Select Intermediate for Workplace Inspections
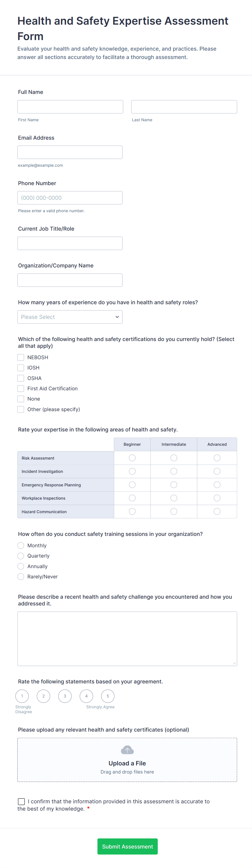Screen dimensions: 252x868 click(x=174, y=498)
